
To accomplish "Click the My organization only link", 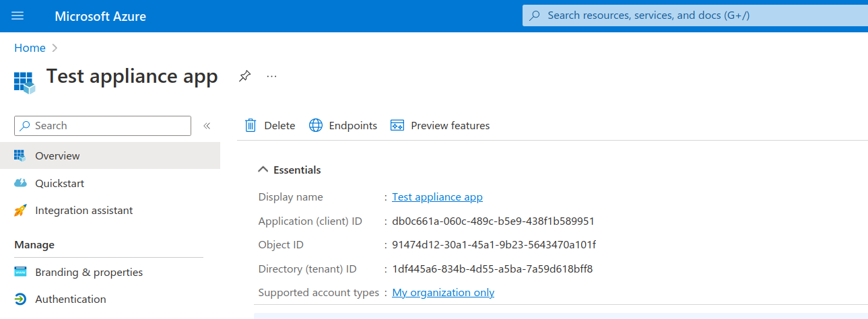I will [x=443, y=293].
